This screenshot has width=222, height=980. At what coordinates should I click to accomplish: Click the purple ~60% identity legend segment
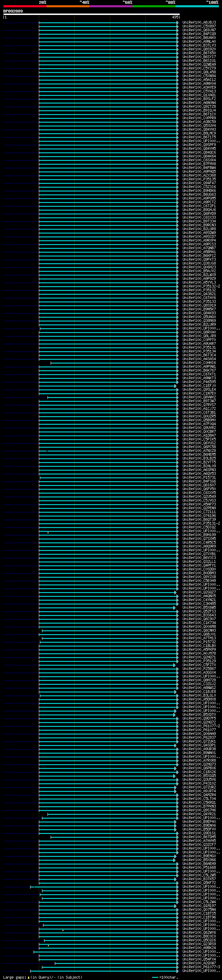pyautogui.click(x=111, y=6)
